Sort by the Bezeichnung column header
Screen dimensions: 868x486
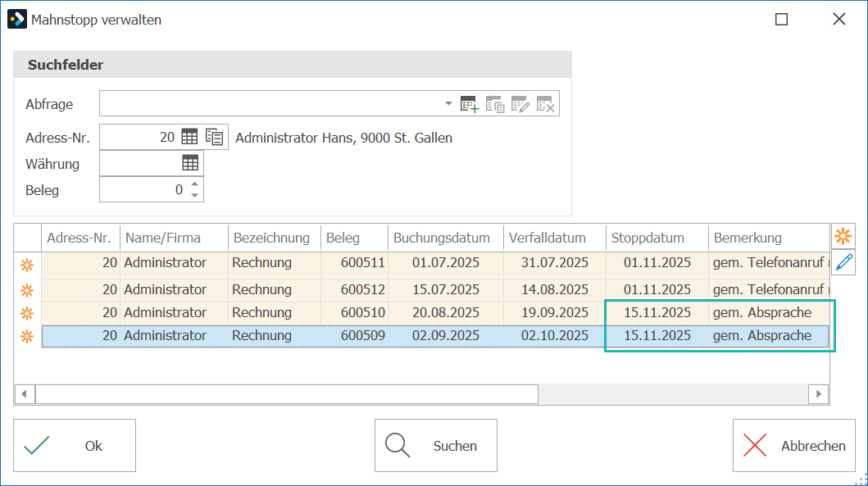click(x=275, y=238)
